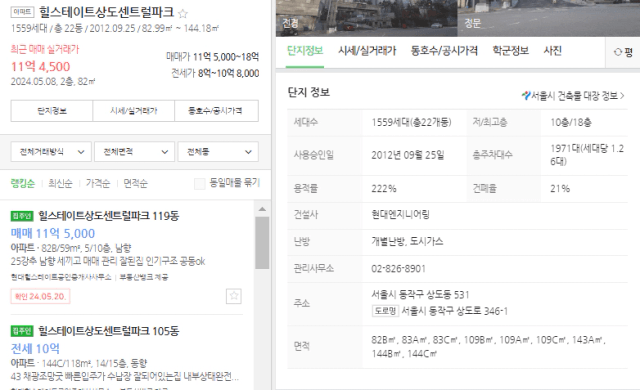Click the left-panel 단지정보 button
Image resolution: width=640 pixels, height=390 pixels.
click(x=52, y=111)
